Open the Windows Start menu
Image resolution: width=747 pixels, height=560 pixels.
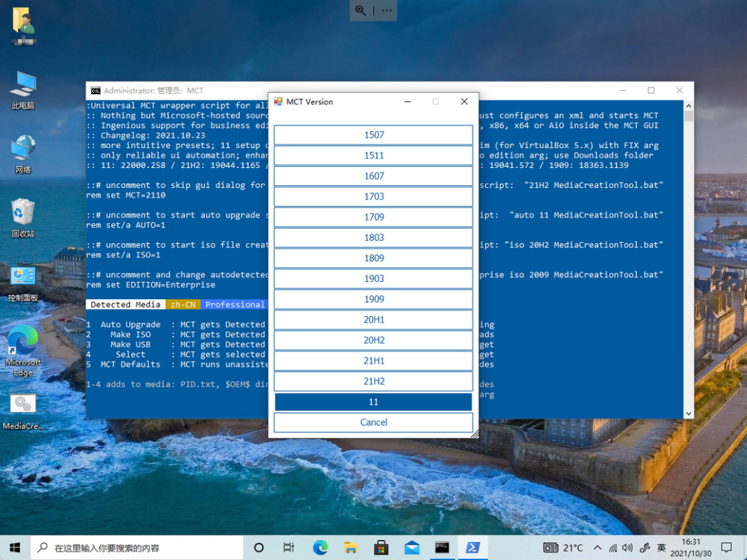tap(14, 547)
